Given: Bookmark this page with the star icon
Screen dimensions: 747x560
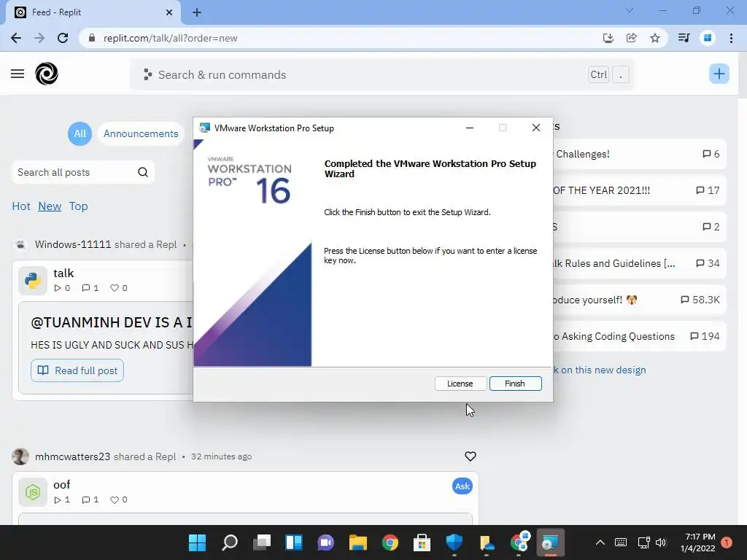Looking at the screenshot, I should (x=655, y=38).
